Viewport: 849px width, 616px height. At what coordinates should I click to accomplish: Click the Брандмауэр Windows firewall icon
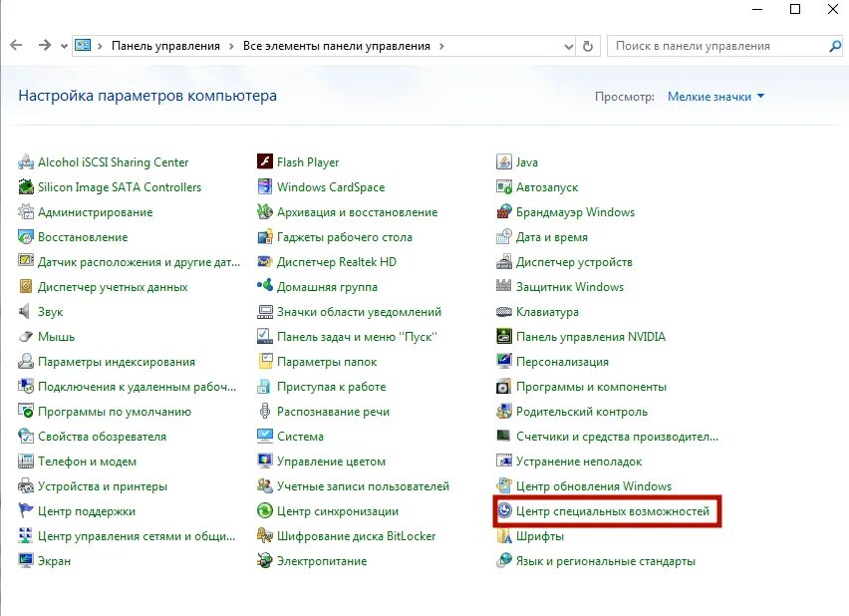click(504, 212)
